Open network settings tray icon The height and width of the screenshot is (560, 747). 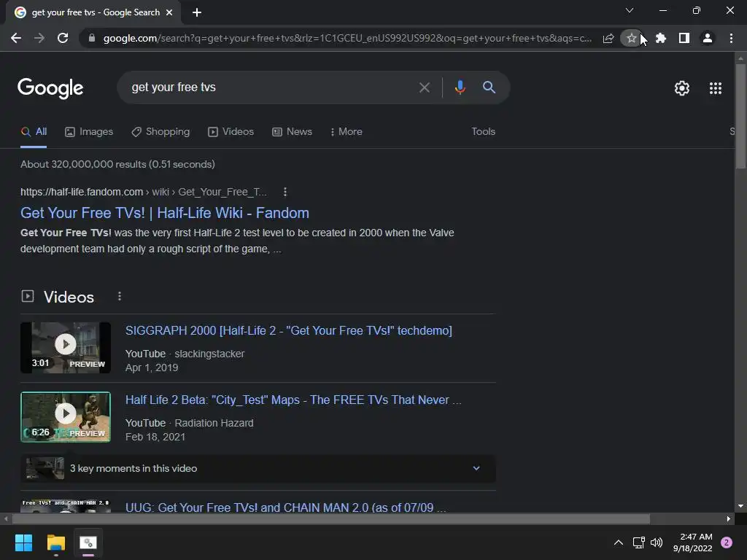click(x=639, y=542)
